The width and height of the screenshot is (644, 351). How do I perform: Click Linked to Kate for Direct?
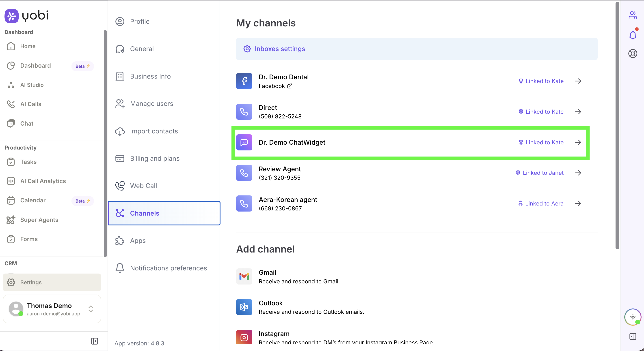[541, 112]
